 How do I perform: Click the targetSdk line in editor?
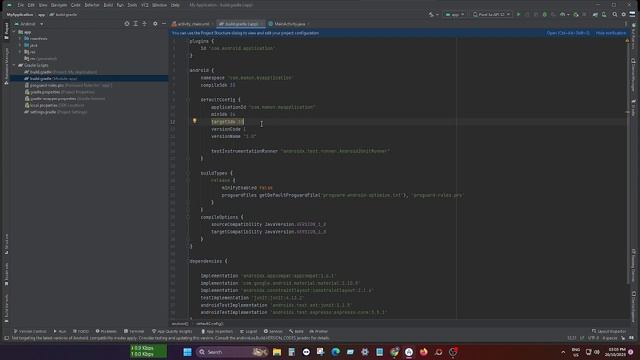227,122
